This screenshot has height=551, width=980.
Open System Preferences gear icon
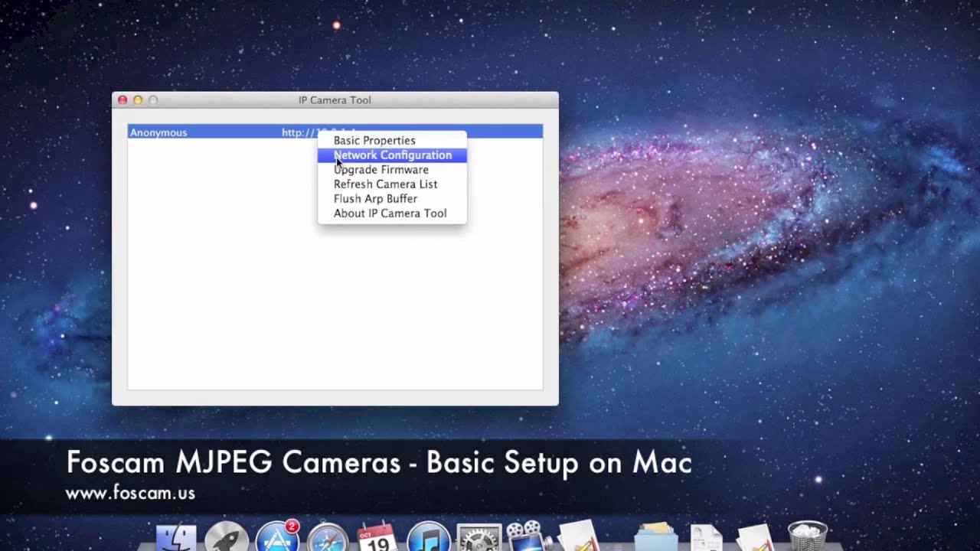click(x=479, y=537)
